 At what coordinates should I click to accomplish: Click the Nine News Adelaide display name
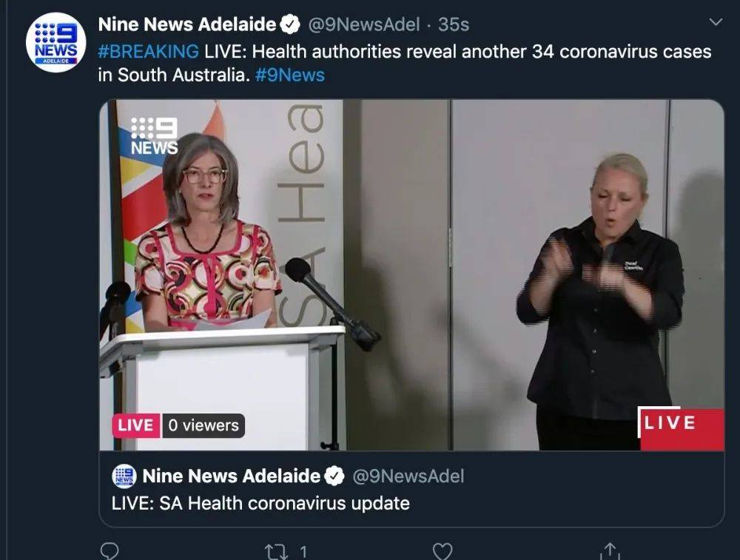187,24
